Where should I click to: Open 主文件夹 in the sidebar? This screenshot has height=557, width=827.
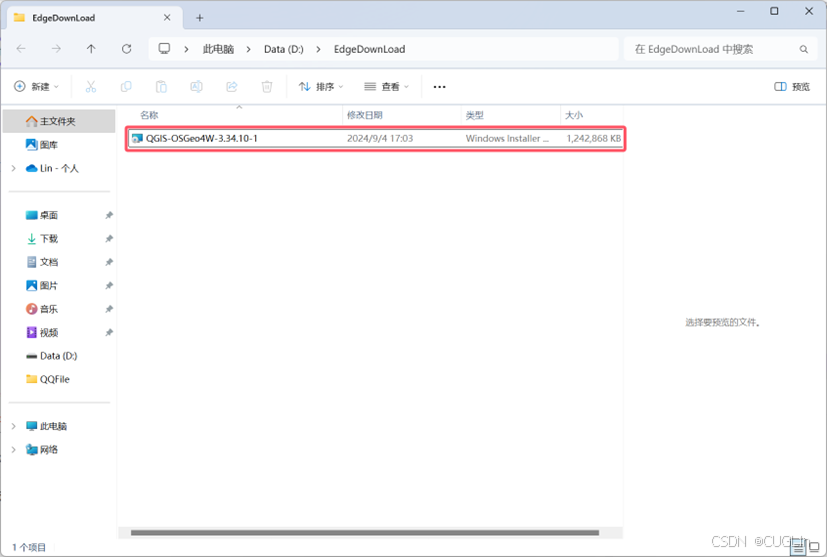(x=59, y=121)
